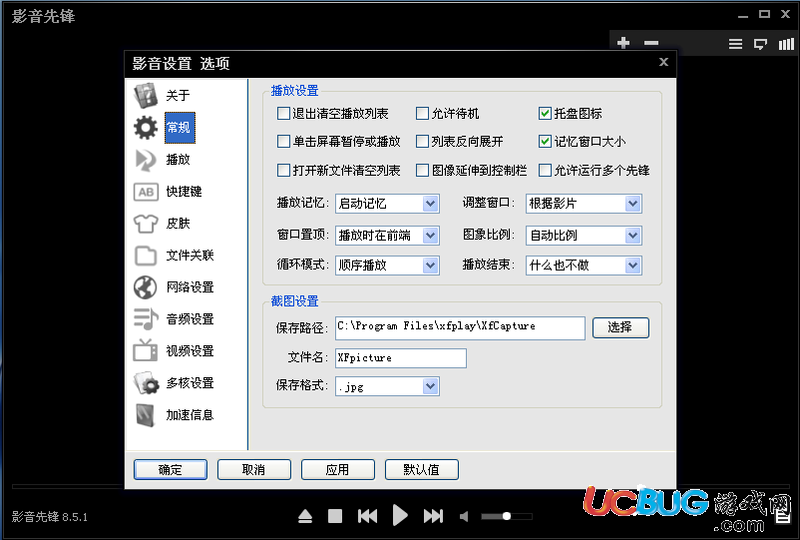Switch to the 音频设置 page

pyautogui.click(x=190, y=319)
